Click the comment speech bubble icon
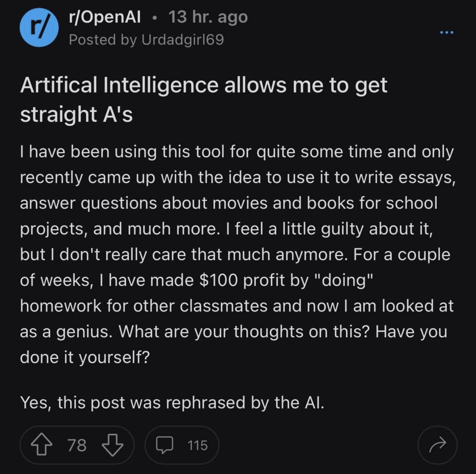476x474 pixels. click(x=164, y=445)
